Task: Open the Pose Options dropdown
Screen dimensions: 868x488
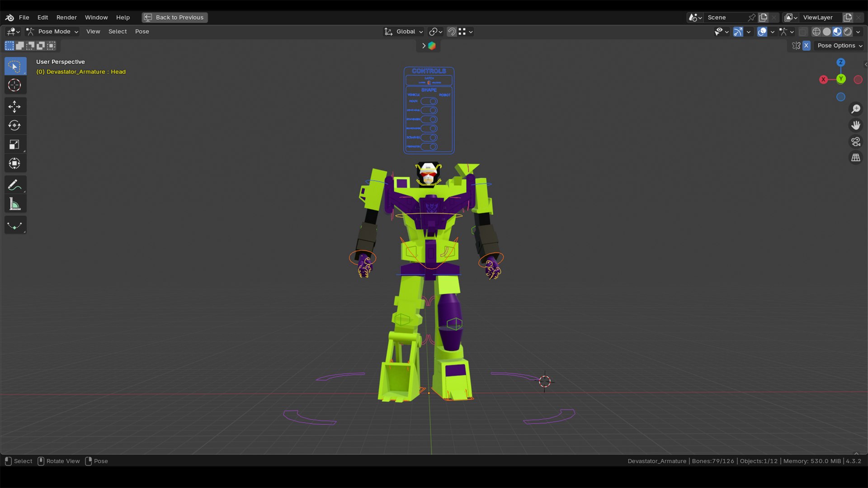Action: [x=840, y=46]
